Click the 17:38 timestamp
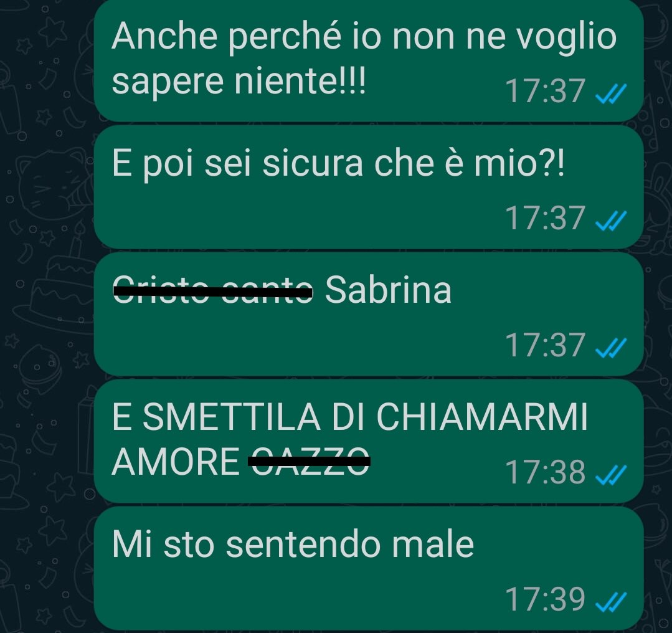The height and width of the screenshot is (633, 672). (x=545, y=472)
